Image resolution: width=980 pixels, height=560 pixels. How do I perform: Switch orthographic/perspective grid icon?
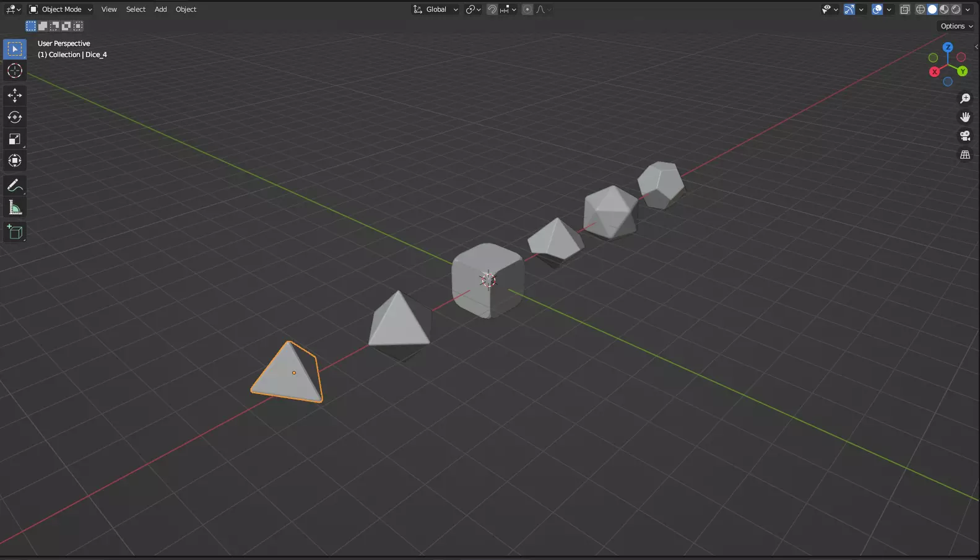(x=965, y=155)
